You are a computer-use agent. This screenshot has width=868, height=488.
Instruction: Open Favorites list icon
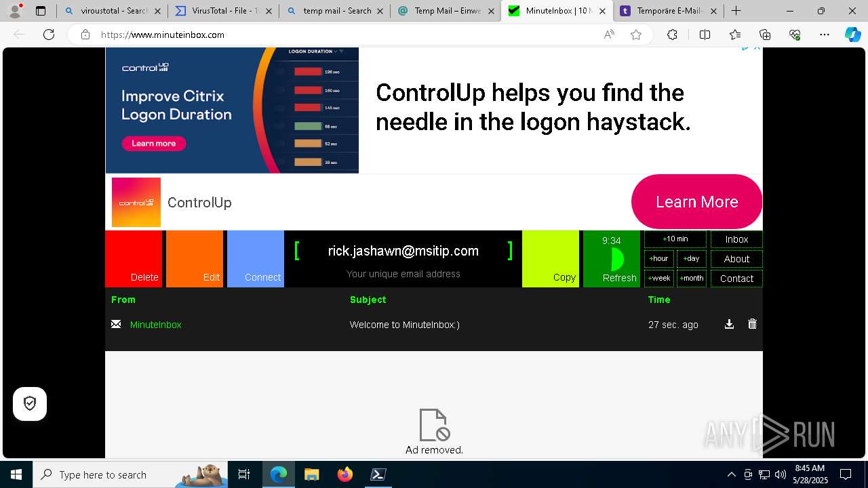pos(735,35)
